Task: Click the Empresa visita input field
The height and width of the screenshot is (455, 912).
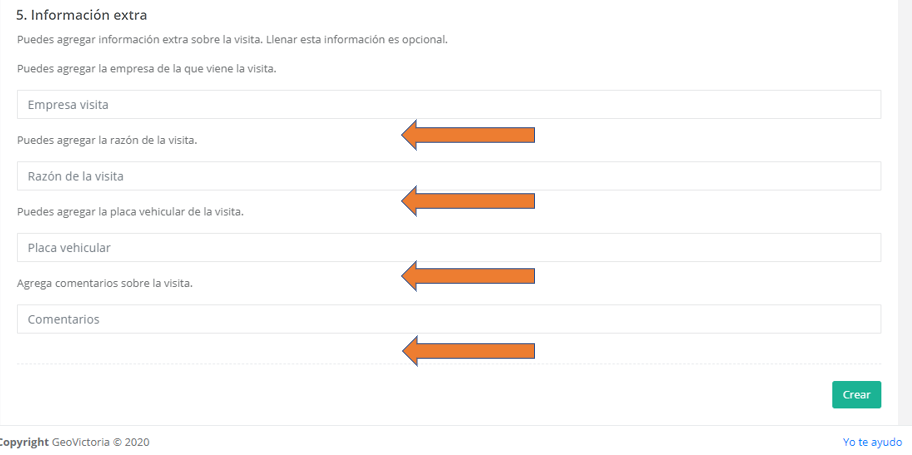Action: pos(448,105)
